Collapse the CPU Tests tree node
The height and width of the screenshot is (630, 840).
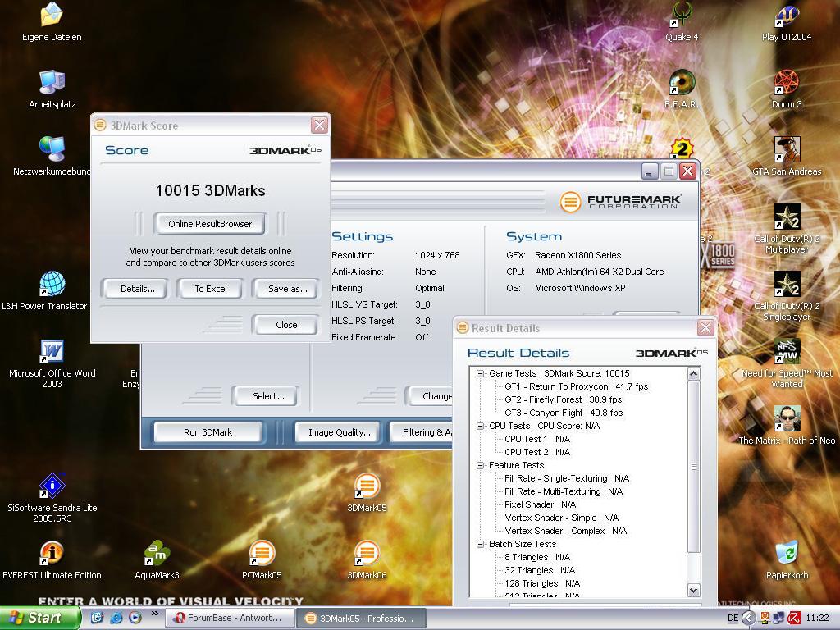[x=480, y=426]
